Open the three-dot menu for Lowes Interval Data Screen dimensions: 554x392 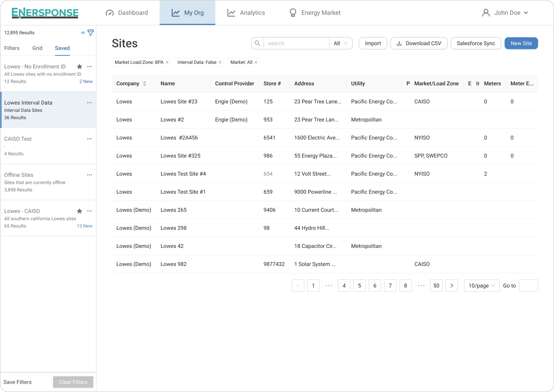point(90,102)
